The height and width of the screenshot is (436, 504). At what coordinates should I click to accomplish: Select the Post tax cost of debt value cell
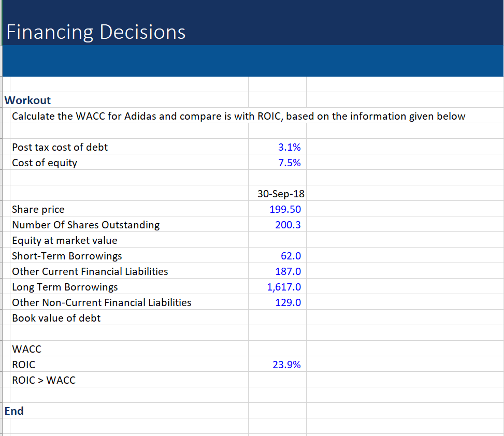(277, 147)
